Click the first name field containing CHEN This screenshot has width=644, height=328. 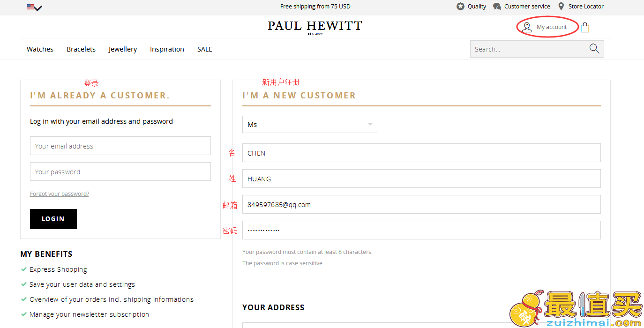[421, 153]
